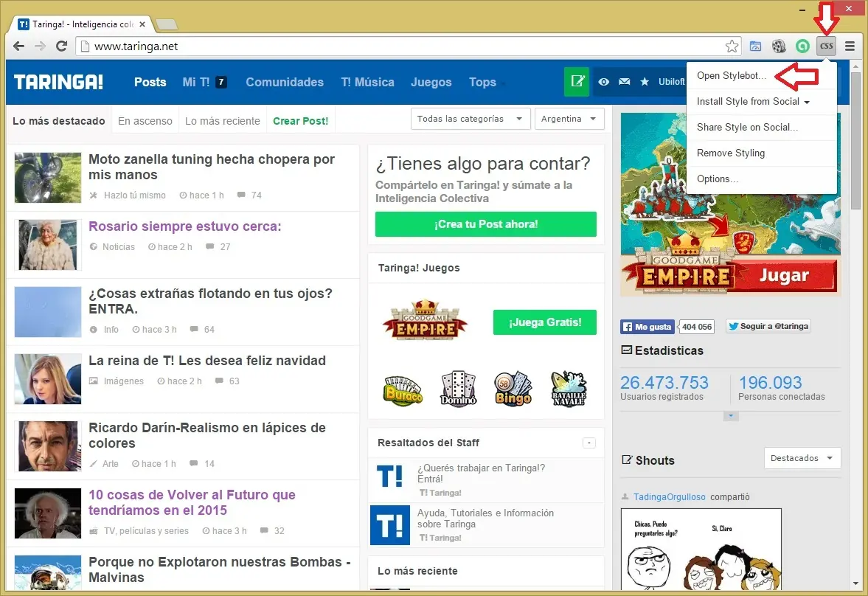Viewport: 868px width, 596px height.
Task: Open the Bataille Navale game icon
Action: 569,389
